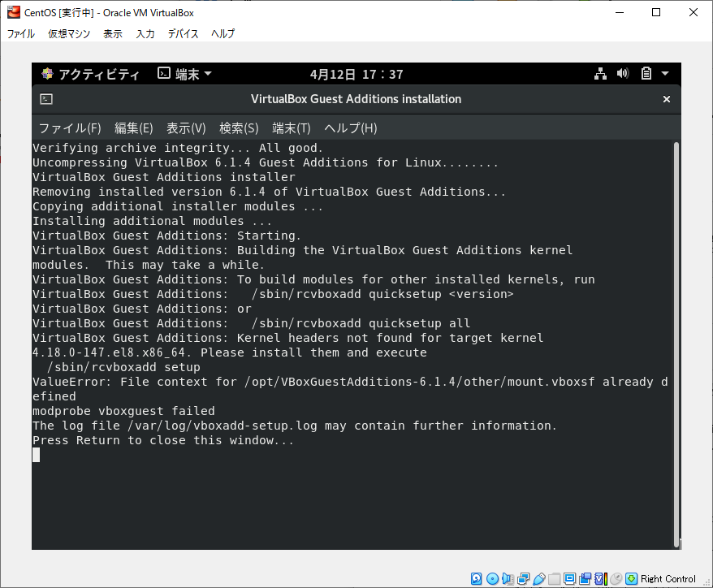Click the keyboard capture host key icon
Screen dimensions: 713x588
[631, 578]
